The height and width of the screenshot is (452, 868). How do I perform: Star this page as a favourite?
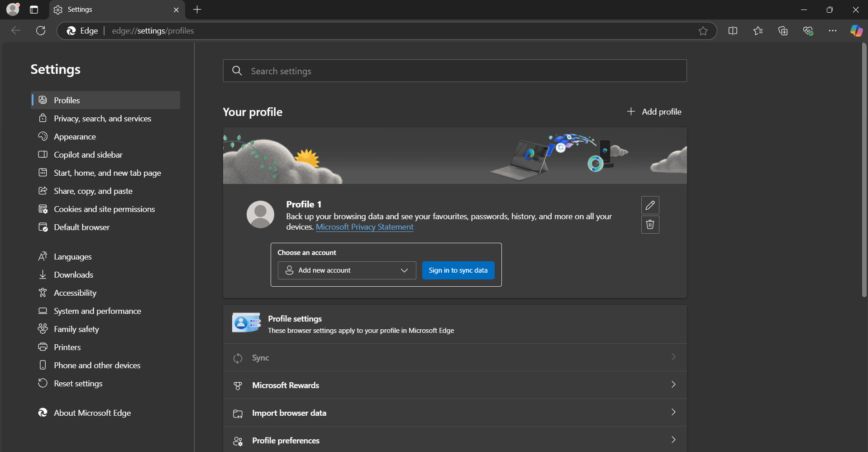point(703,31)
